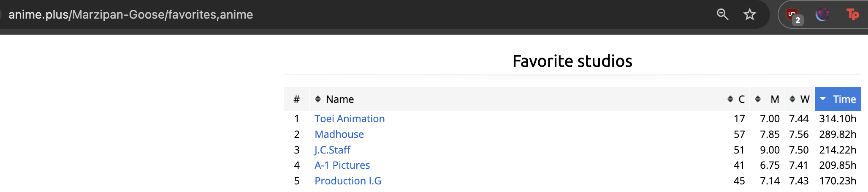Viewport: 868px width, 192px height.
Task: Click the Favorite studios heading
Action: click(572, 61)
